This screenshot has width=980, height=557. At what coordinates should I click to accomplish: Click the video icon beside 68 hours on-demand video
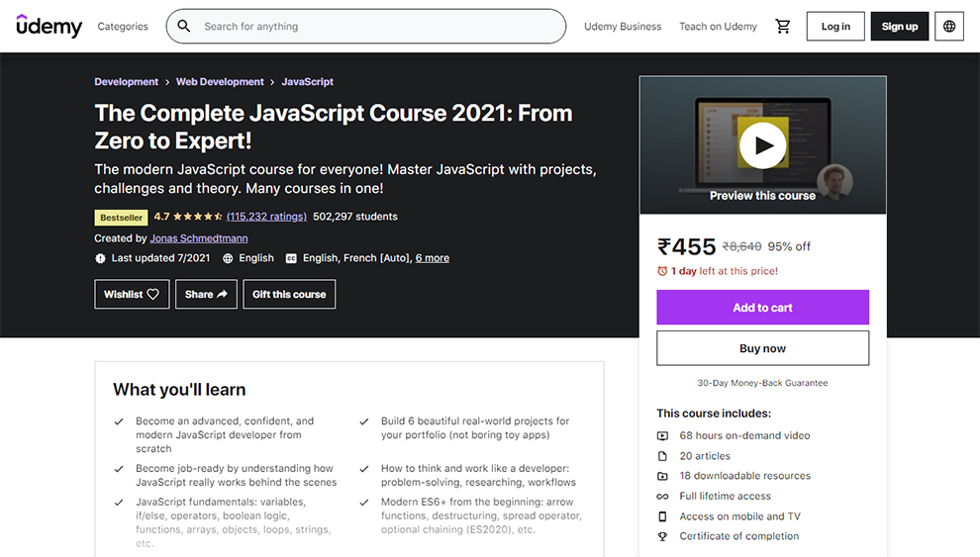coord(662,436)
